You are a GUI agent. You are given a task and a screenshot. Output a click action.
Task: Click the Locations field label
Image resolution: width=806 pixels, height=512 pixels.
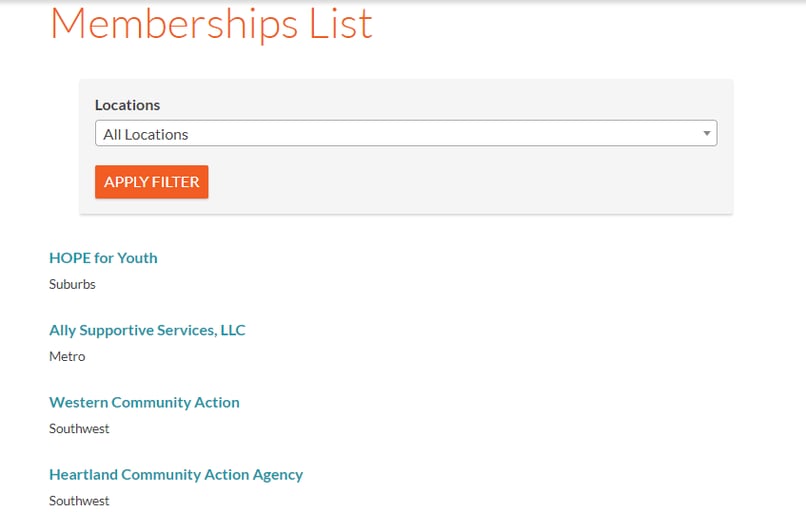tap(127, 105)
